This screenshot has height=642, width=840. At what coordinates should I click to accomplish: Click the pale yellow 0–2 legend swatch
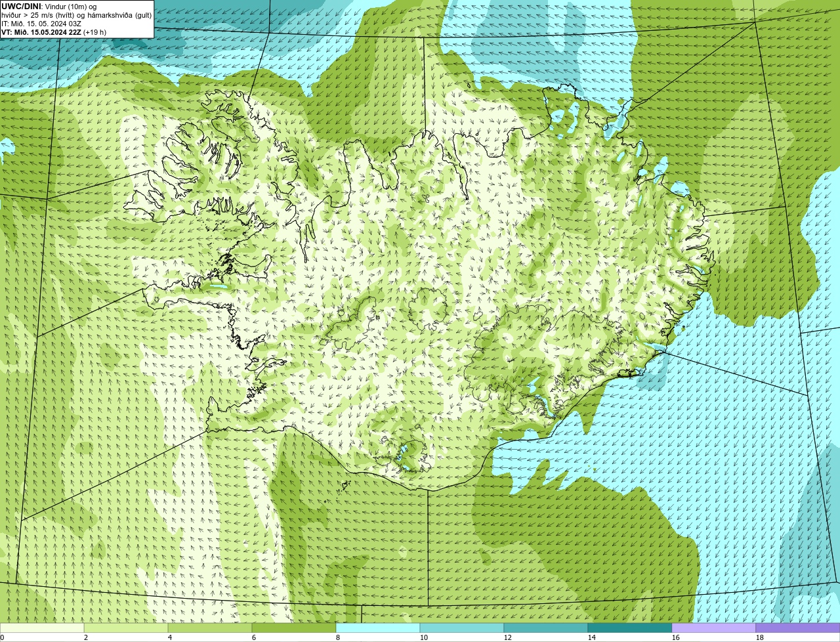42,628
